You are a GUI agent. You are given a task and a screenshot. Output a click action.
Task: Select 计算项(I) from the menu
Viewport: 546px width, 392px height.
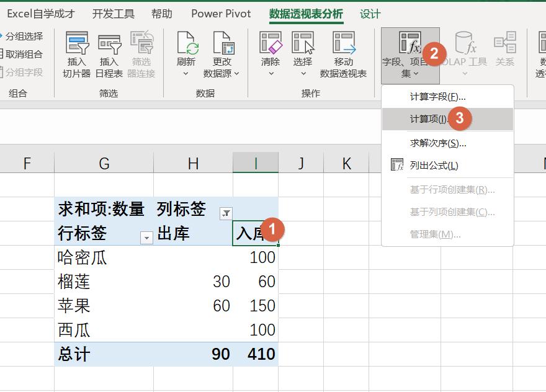(429, 119)
